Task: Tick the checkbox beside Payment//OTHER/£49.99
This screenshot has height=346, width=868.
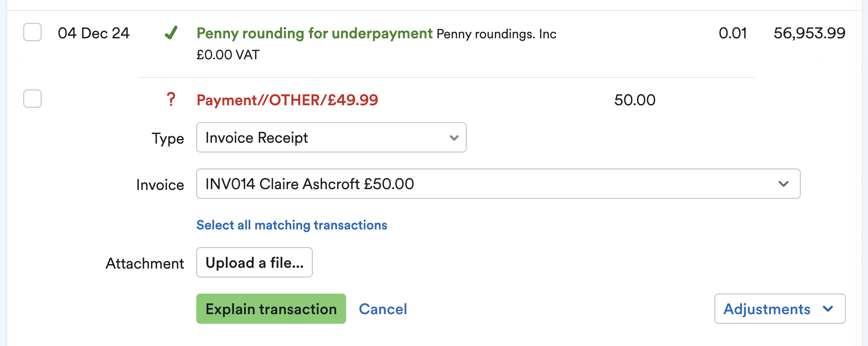Action: click(32, 98)
